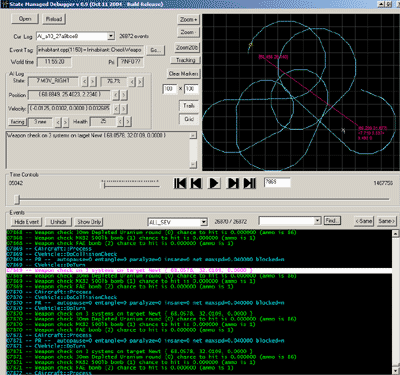The height and width of the screenshot is (375, 400).
Task: Go to previous Velocity change
Action: [116, 109]
